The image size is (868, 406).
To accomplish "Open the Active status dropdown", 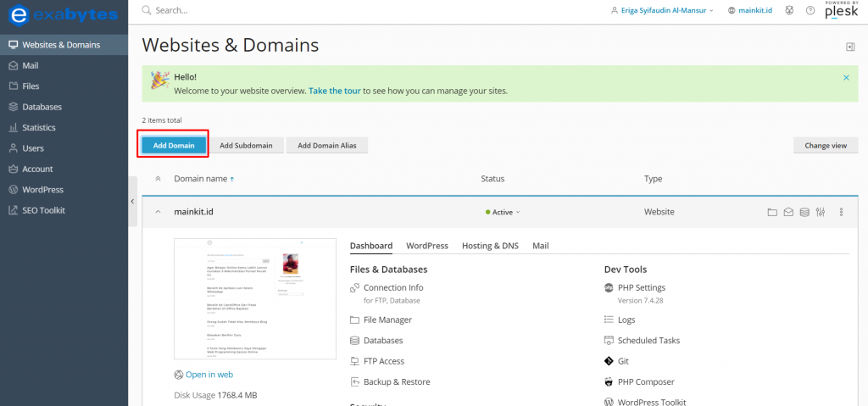I will click(503, 212).
